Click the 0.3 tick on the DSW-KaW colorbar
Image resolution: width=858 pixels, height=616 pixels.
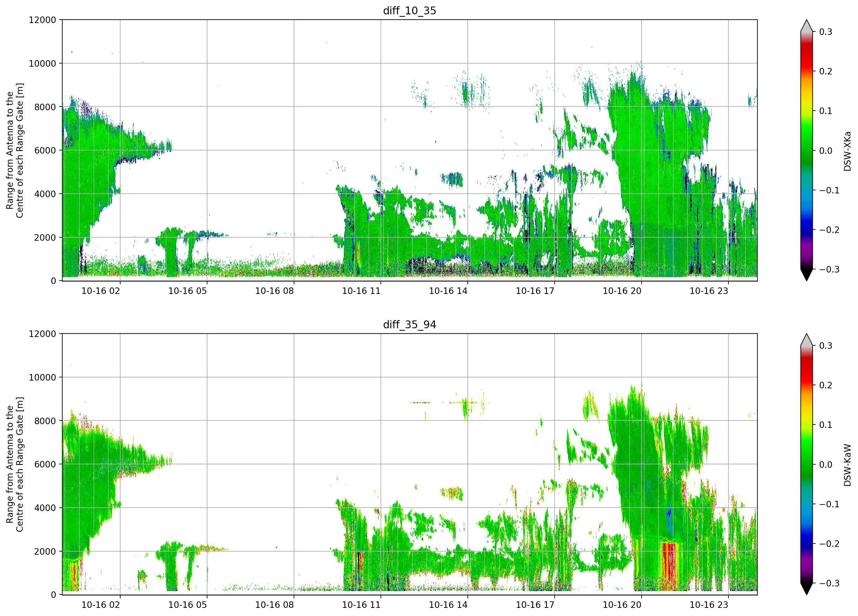[x=826, y=346]
